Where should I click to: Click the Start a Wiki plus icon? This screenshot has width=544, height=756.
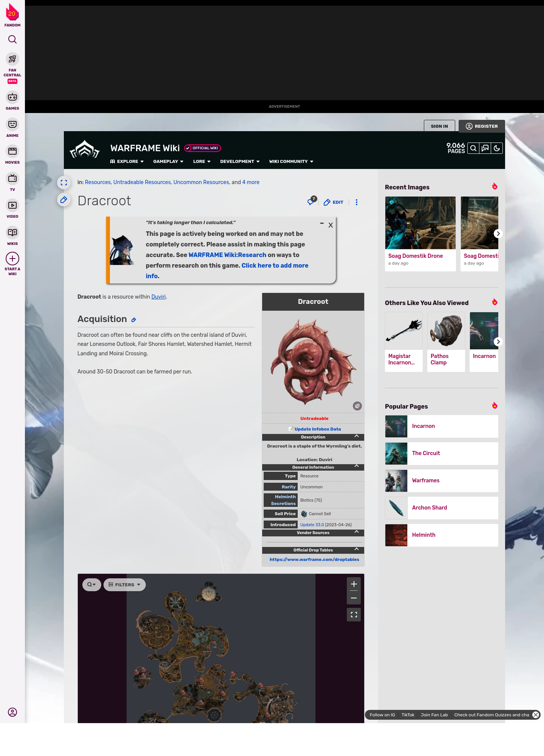pyautogui.click(x=12, y=259)
